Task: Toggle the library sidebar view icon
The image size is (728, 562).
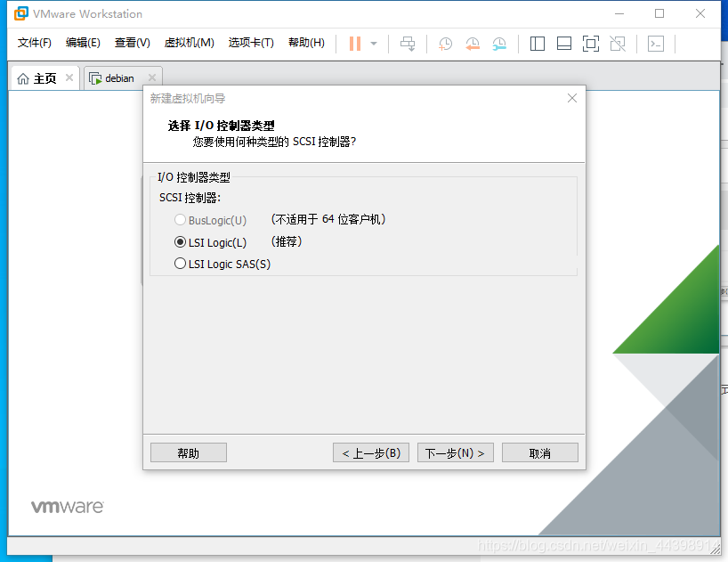Action: [538, 44]
